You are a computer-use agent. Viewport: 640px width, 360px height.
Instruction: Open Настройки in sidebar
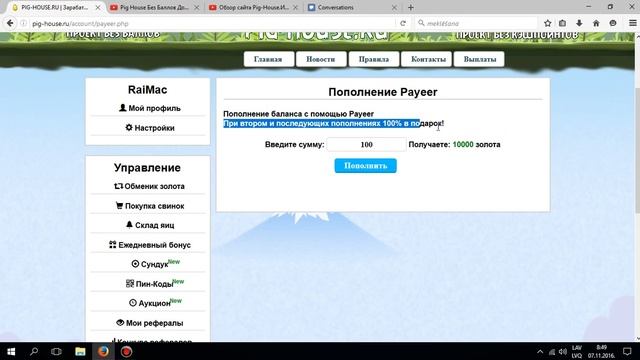click(149, 128)
